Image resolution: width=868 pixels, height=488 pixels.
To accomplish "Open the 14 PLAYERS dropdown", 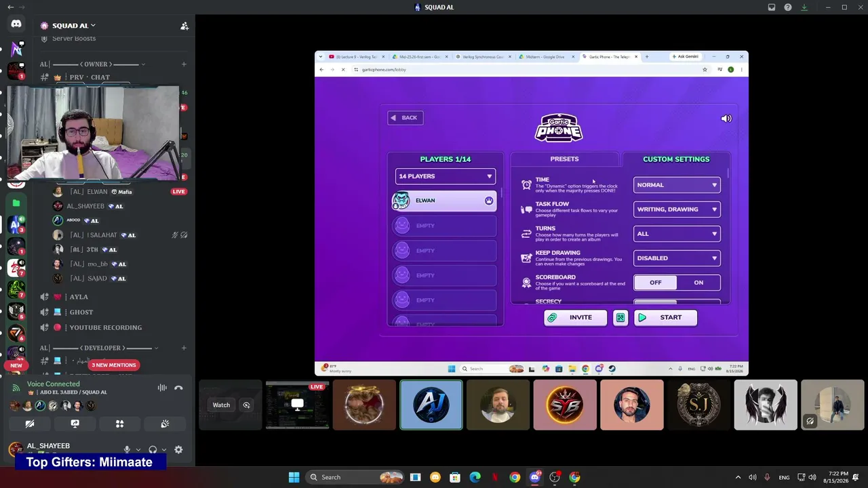I will coord(446,176).
